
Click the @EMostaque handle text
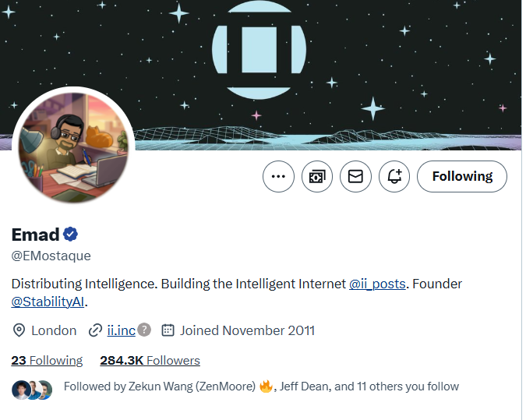(x=51, y=256)
